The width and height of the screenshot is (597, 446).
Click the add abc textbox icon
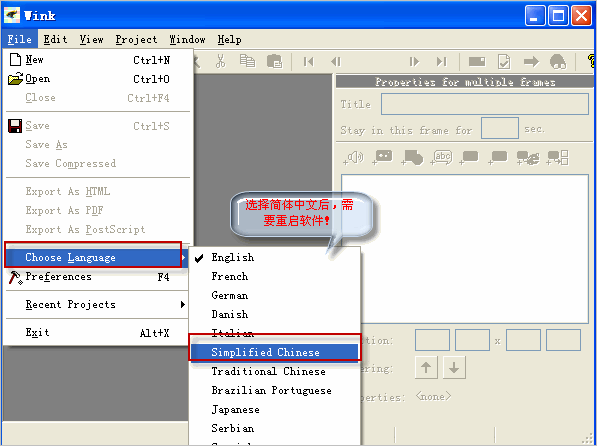(x=441, y=157)
